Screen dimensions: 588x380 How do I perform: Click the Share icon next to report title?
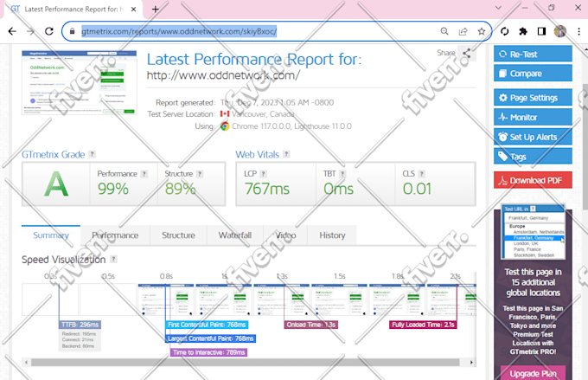[466, 54]
